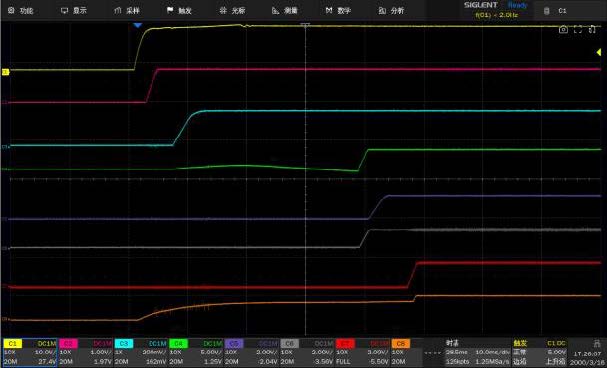Open the 数学 math menu
The height and width of the screenshot is (368, 607).
coord(338,10)
